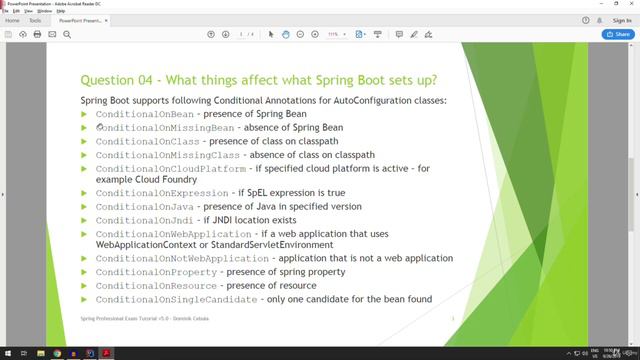The image size is (640, 360).
Task: Click 'ConditionalOnClass' text
Action: pos(148,142)
